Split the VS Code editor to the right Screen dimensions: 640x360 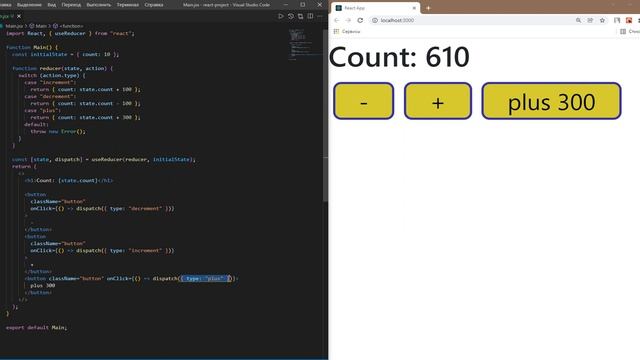tap(310, 16)
